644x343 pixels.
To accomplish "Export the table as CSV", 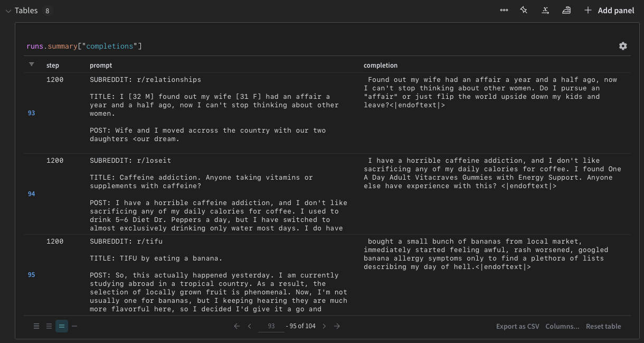I will tap(517, 326).
